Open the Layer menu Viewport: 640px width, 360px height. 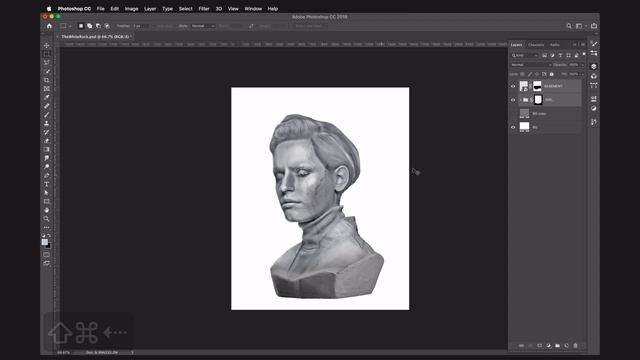pos(150,9)
